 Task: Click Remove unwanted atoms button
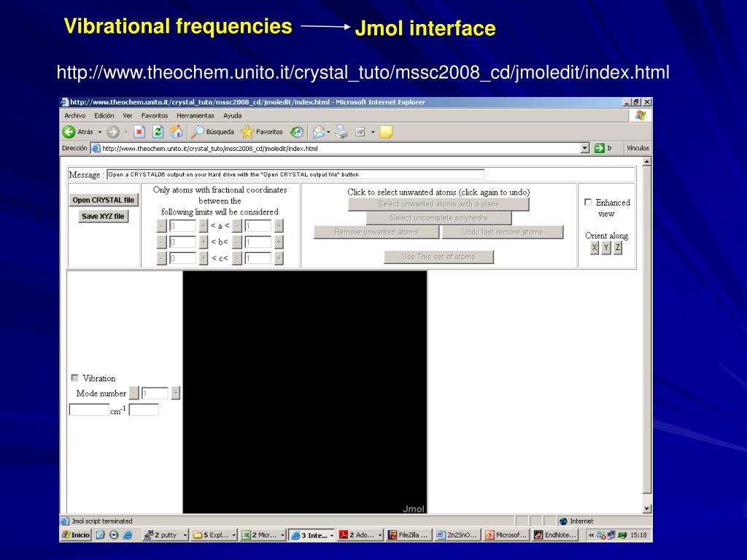click(x=376, y=232)
